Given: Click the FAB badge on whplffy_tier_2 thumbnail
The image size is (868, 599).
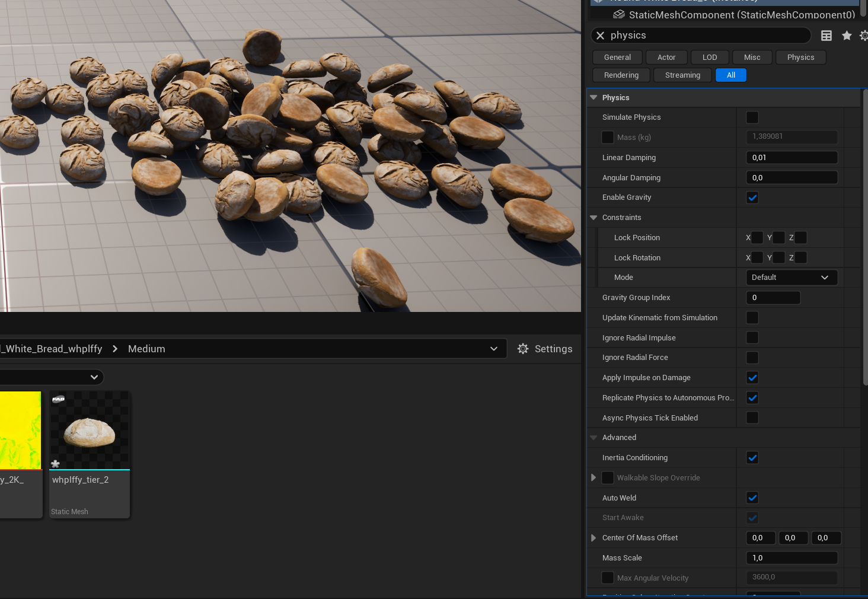Looking at the screenshot, I should [58, 399].
